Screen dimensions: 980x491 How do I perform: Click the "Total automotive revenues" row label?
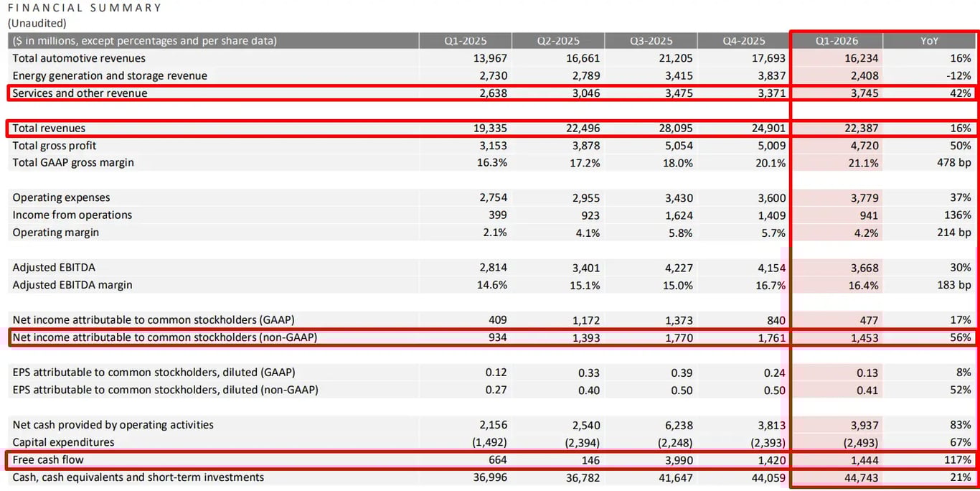(79, 58)
